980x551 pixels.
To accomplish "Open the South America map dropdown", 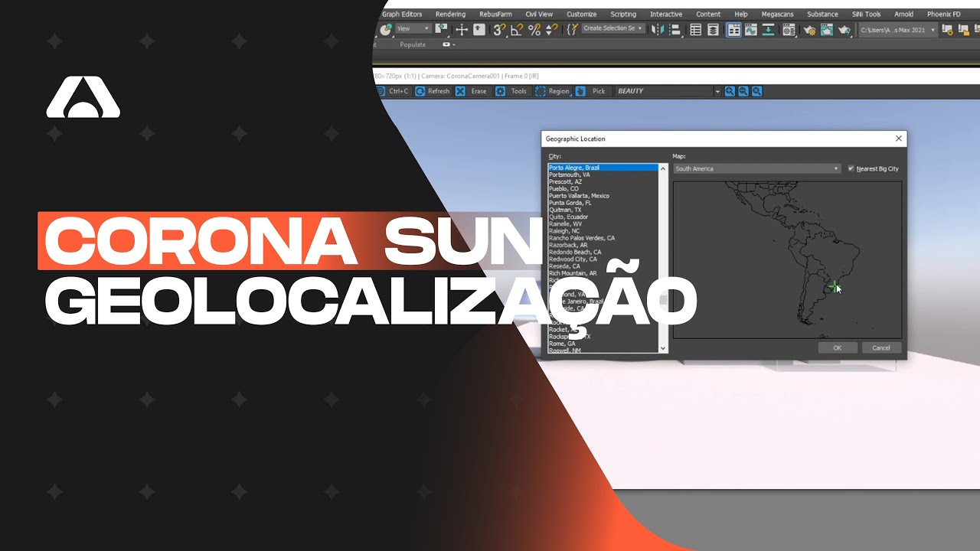I will click(756, 168).
